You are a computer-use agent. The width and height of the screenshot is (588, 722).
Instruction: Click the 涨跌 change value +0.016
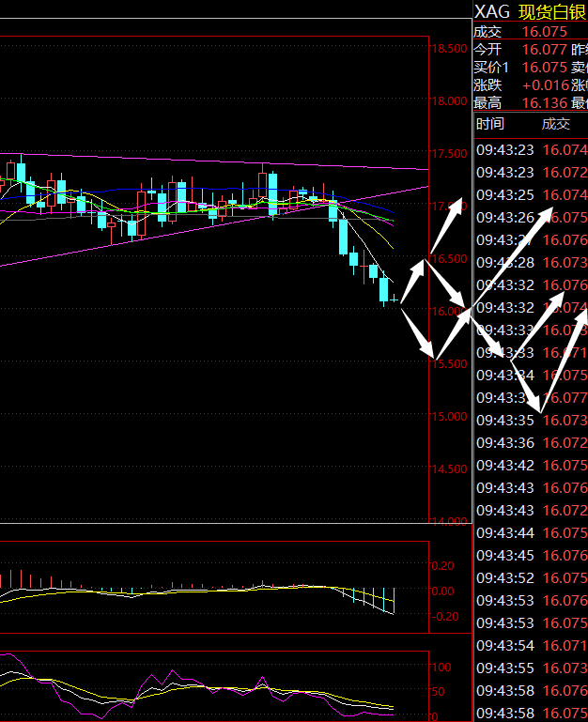pyautogui.click(x=546, y=85)
